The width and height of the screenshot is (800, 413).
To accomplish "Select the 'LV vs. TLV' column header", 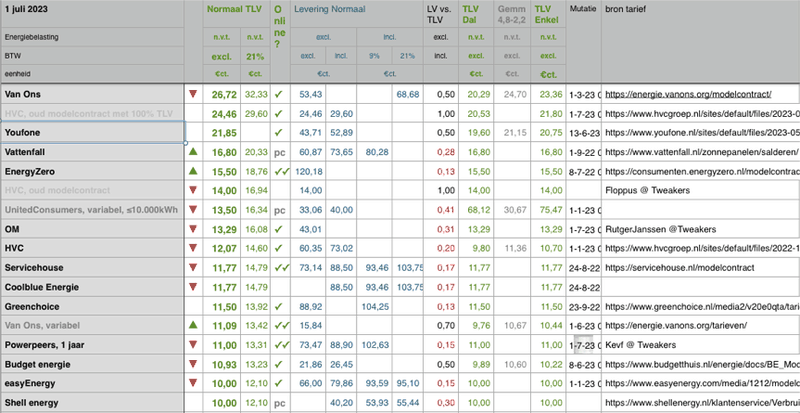I will [441, 14].
